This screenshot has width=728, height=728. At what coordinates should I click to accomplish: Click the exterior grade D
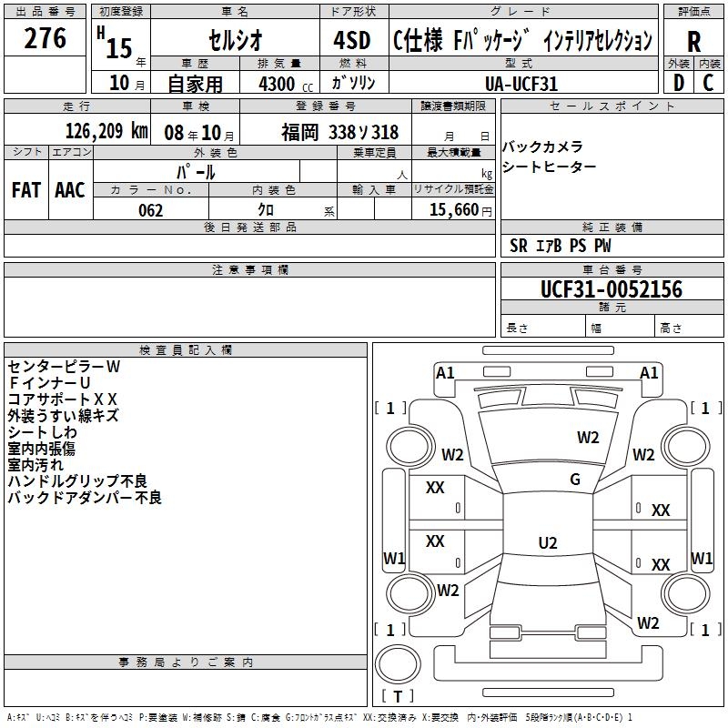click(678, 83)
